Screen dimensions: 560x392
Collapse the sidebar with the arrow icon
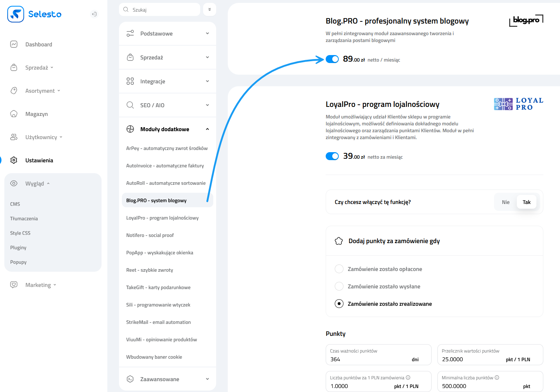click(x=94, y=14)
